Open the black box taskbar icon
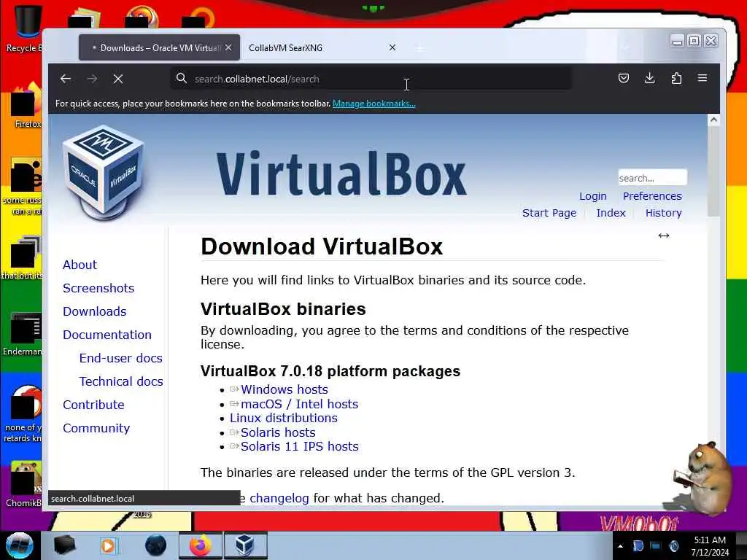The height and width of the screenshot is (560, 747). 64,545
